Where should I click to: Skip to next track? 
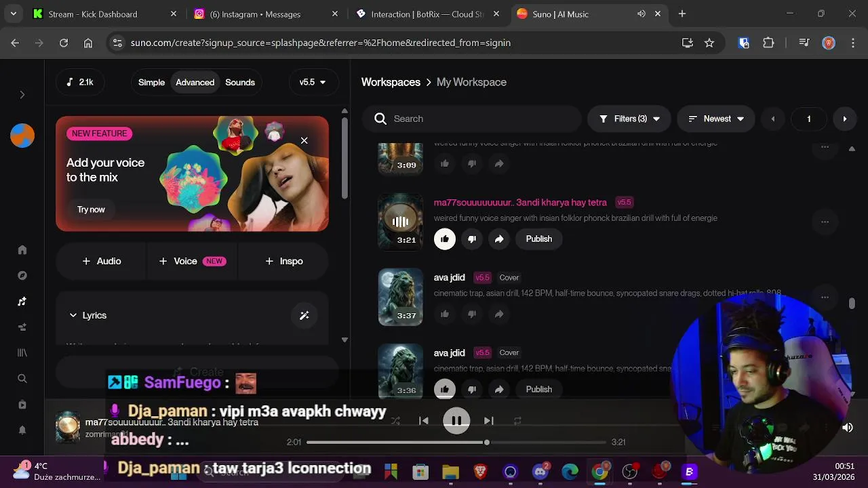coord(489,421)
